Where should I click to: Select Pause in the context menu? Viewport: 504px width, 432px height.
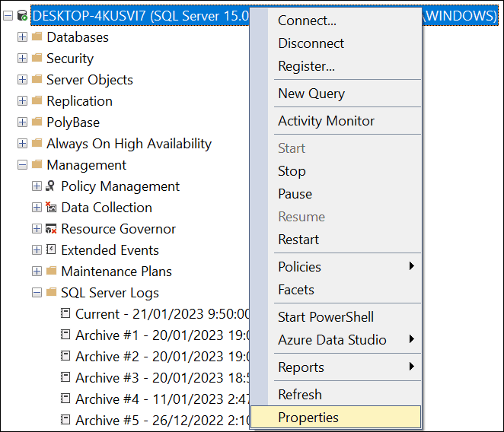pos(336,194)
